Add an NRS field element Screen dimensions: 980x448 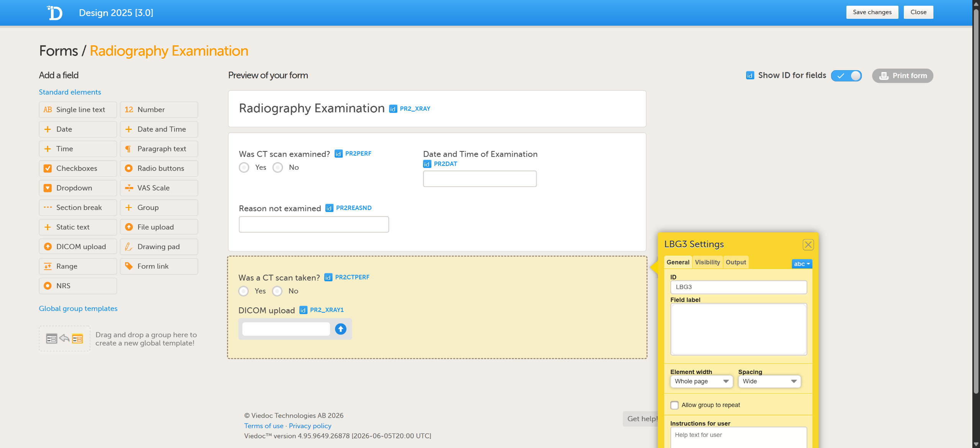(x=78, y=286)
